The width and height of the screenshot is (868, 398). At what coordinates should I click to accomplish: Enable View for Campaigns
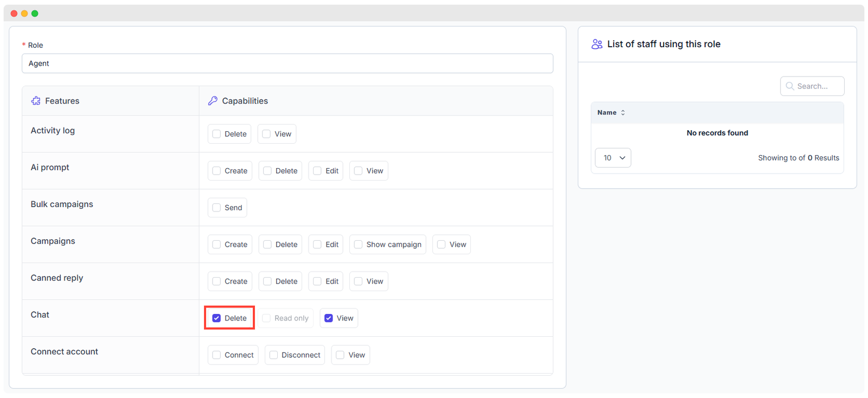tap(442, 245)
